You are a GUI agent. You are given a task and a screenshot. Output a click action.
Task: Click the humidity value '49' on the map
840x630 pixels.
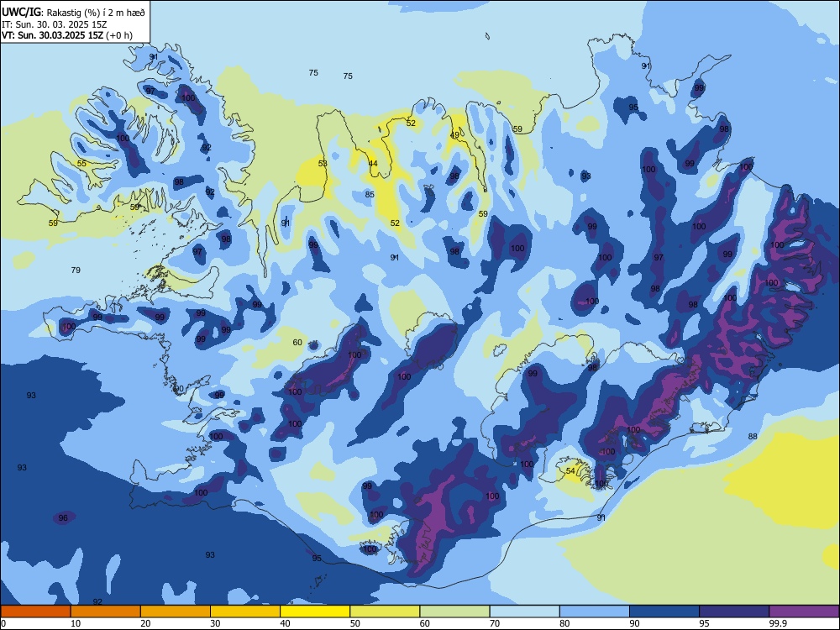454,135
